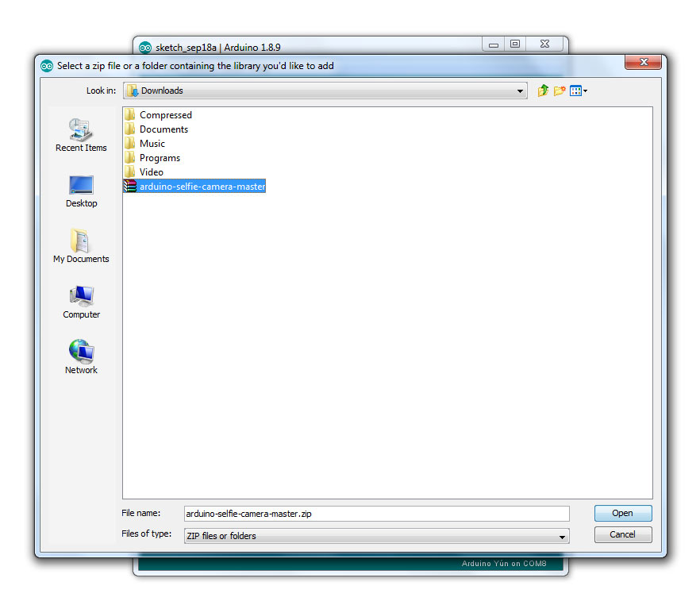Expand the Look in Downloads dropdown
700x605 pixels.
pyautogui.click(x=520, y=91)
